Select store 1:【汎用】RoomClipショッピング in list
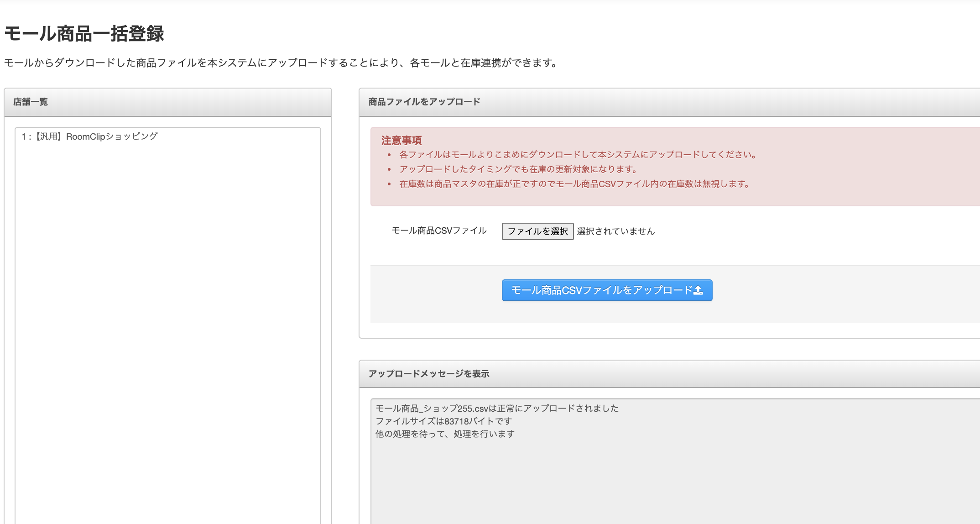This screenshot has height=524, width=980. (x=89, y=136)
